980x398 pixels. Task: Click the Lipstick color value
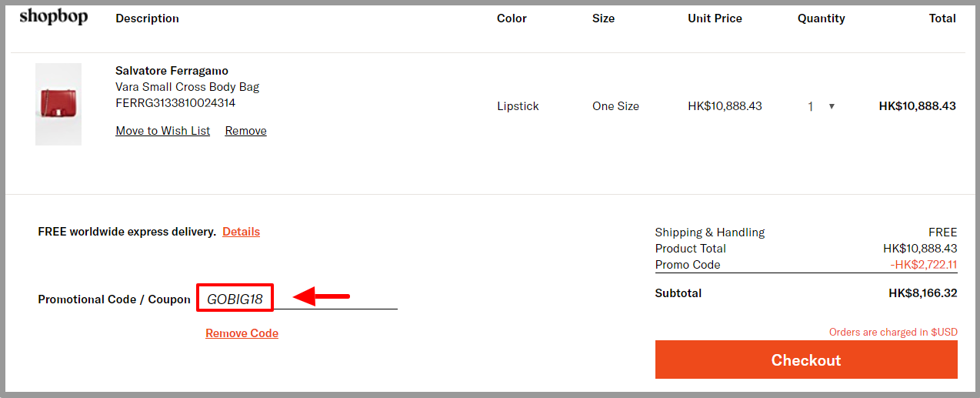point(518,106)
